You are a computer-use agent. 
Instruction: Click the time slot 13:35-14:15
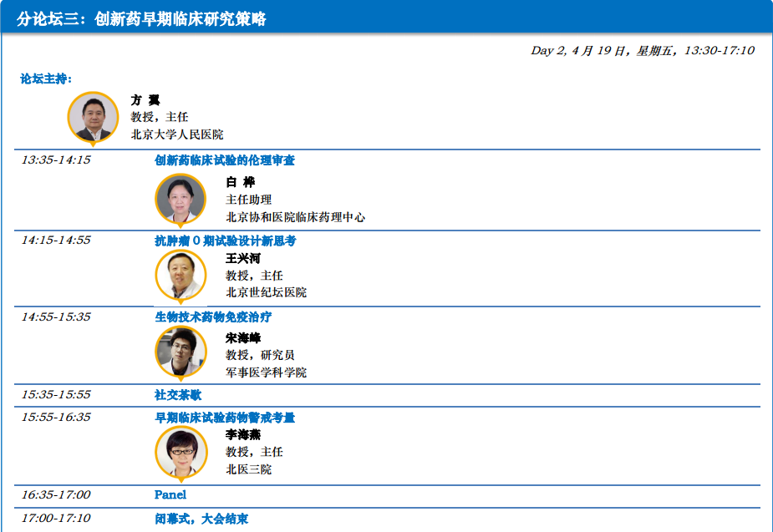(56, 160)
